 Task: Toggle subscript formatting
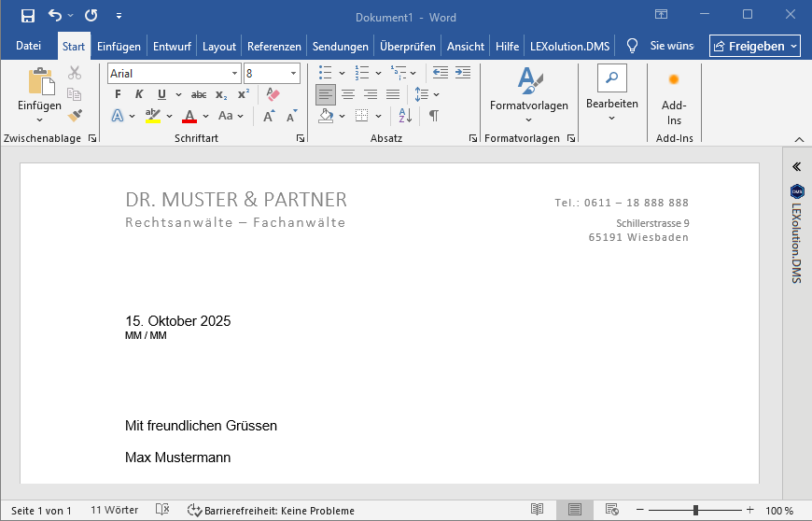(x=221, y=94)
